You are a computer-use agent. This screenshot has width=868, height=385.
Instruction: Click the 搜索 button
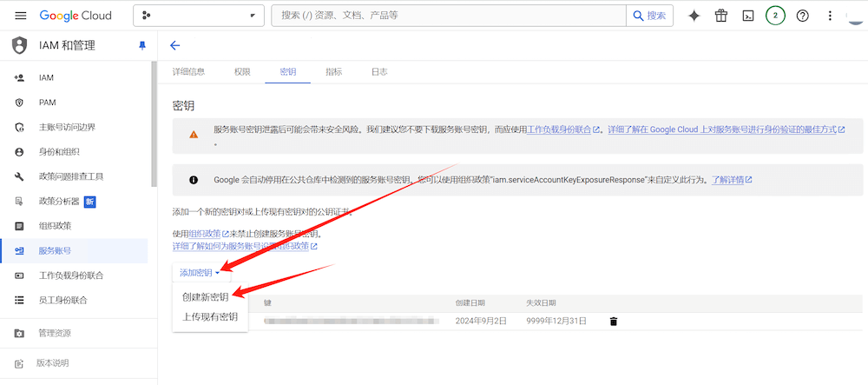coord(650,16)
